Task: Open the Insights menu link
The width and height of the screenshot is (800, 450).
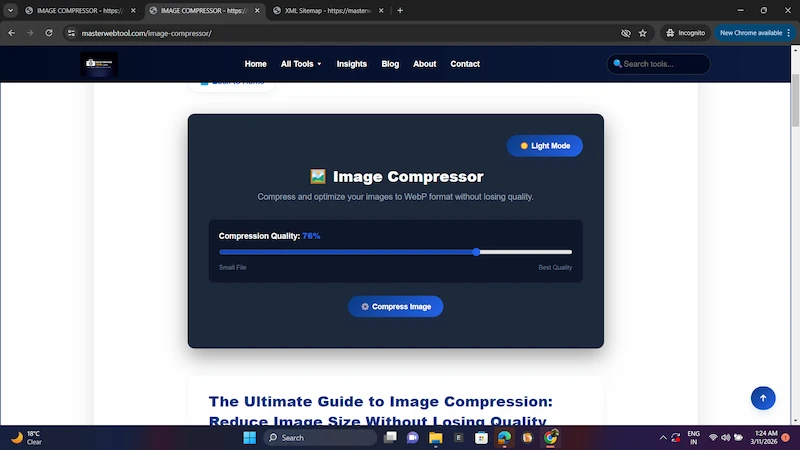Action: [352, 64]
